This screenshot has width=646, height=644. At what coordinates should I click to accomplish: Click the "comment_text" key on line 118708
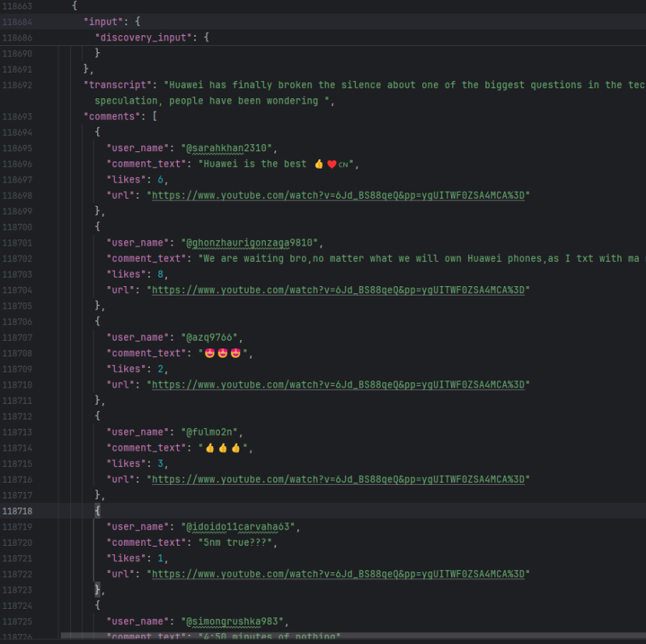coord(146,353)
